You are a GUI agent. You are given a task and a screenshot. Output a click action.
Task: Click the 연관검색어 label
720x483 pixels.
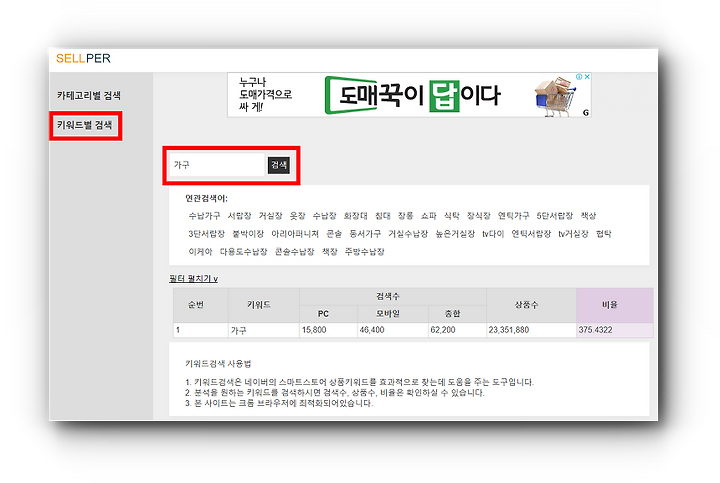pyautogui.click(x=206, y=198)
